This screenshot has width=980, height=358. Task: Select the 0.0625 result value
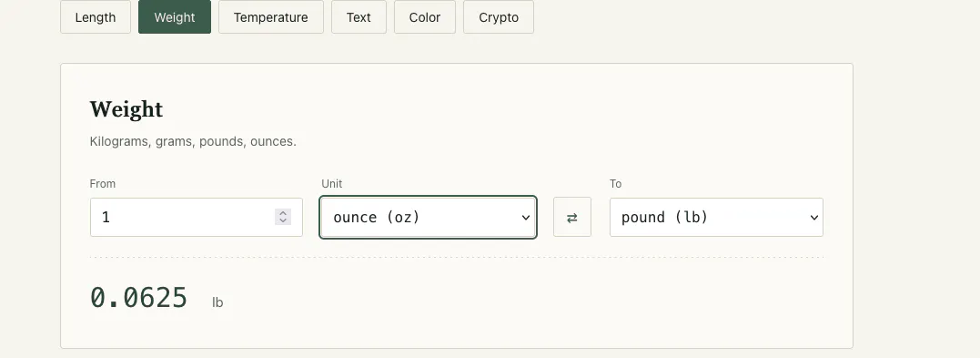[138, 297]
